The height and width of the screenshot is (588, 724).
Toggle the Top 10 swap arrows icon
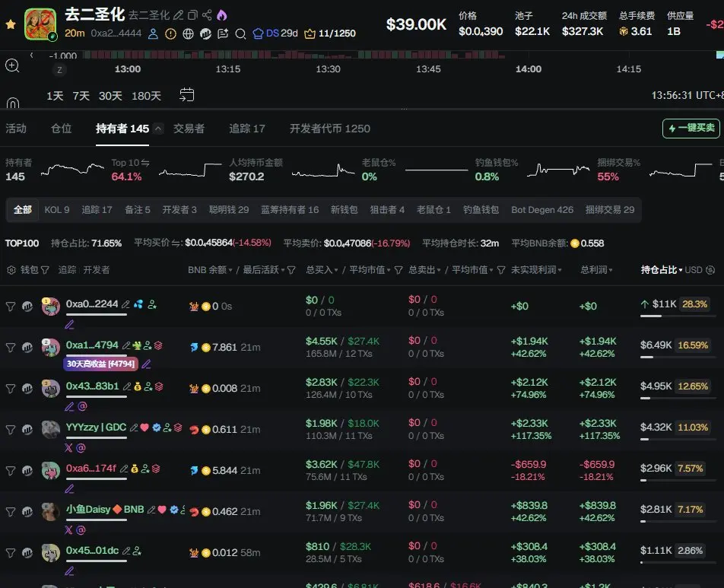coord(145,163)
